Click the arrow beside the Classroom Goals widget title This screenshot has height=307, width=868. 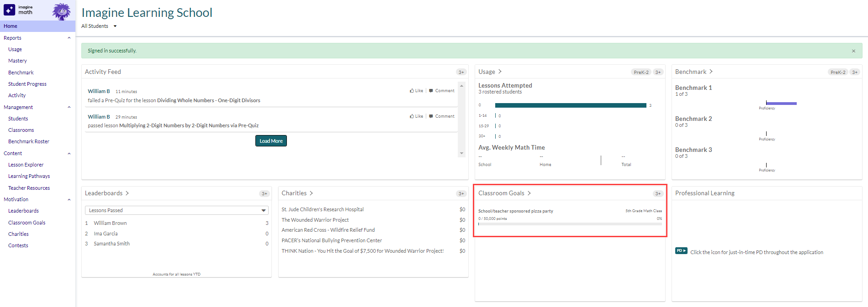pos(529,193)
